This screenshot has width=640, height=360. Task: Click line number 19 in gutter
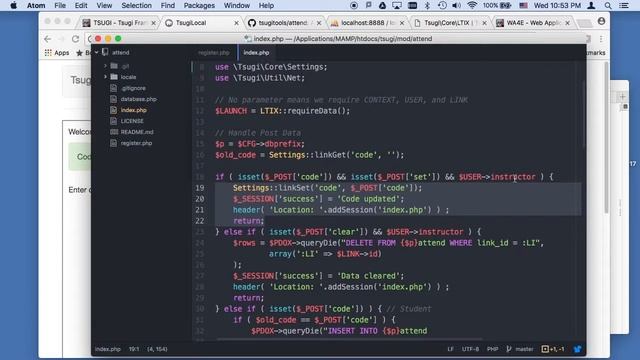pyautogui.click(x=200, y=188)
